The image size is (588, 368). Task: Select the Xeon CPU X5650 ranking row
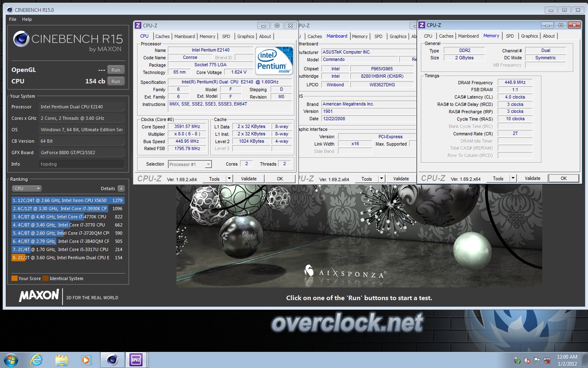[x=68, y=200]
